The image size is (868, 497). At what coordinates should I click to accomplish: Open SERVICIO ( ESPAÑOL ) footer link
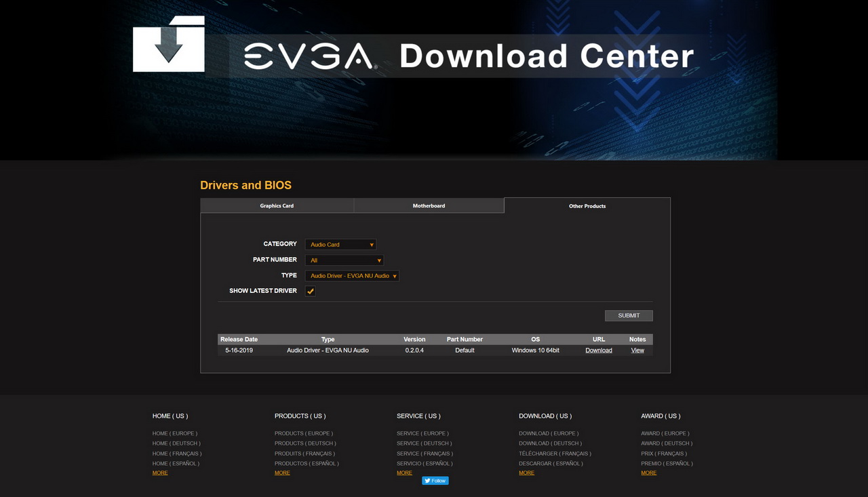pos(425,464)
